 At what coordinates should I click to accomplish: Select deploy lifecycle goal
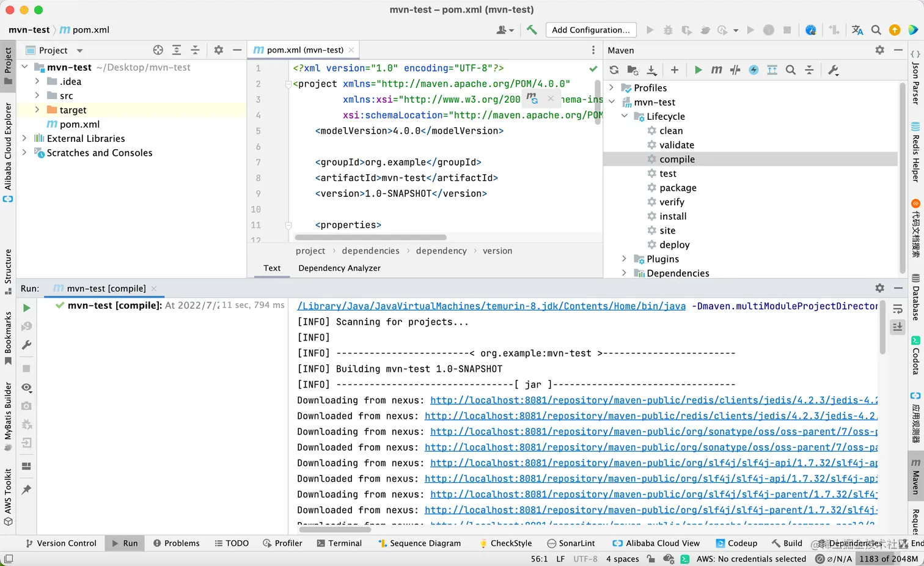point(675,244)
